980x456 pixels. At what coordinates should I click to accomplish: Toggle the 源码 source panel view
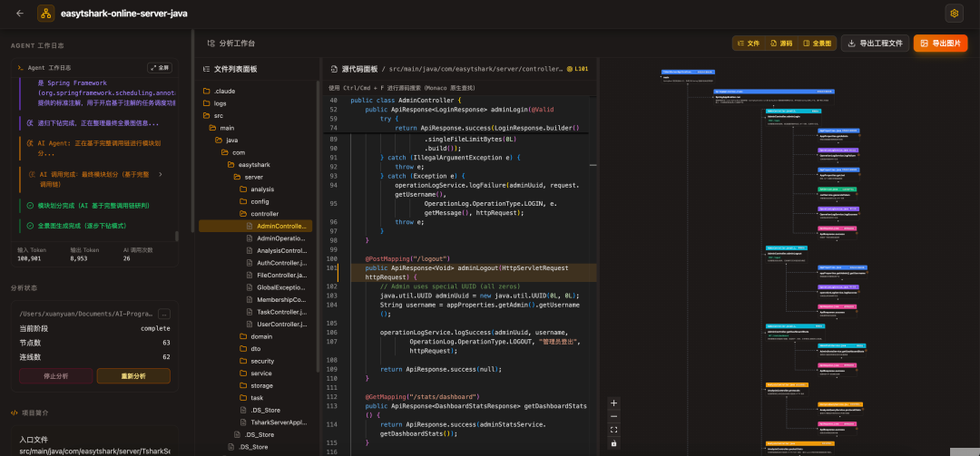(780, 43)
